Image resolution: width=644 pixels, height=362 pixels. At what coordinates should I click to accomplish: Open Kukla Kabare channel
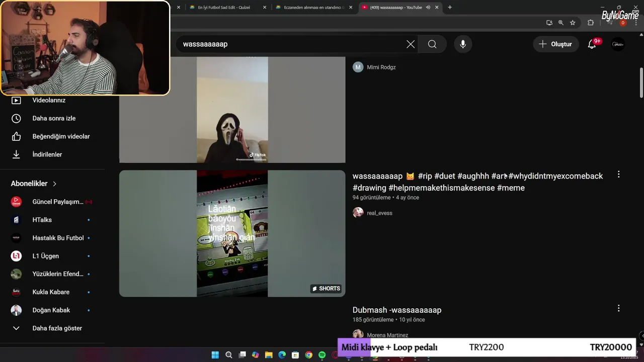(51, 292)
